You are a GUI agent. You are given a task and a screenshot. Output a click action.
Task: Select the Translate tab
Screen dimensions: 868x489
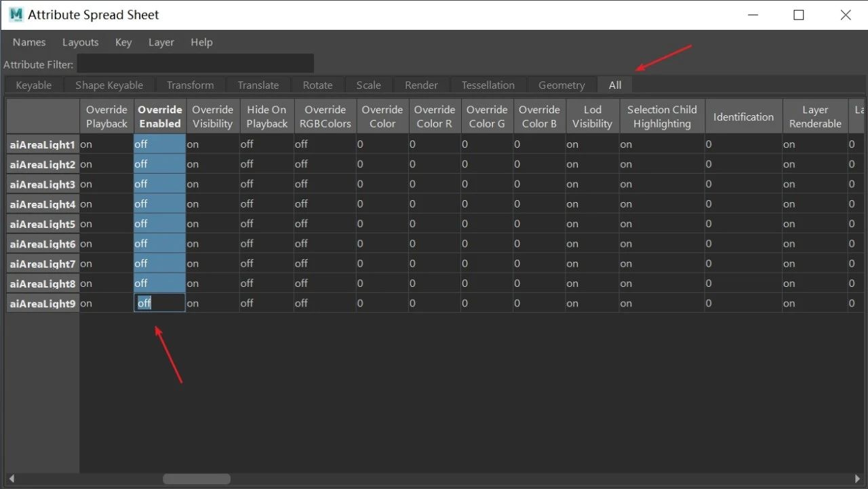point(258,85)
